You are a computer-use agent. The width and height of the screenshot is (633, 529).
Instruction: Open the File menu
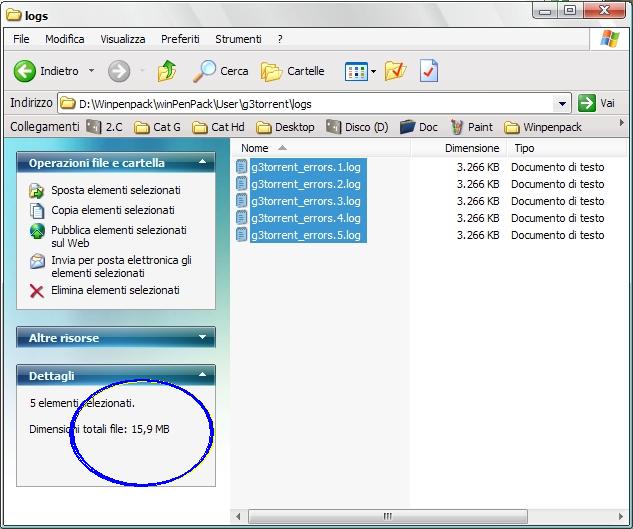[x=21, y=39]
